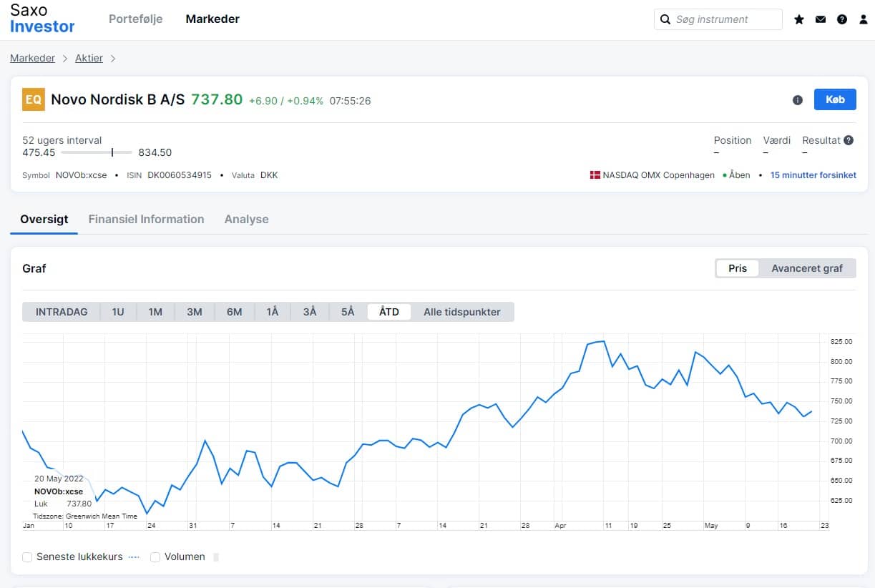
Task: Enable the Seneste lukkekurs checkbox
Action: coord(27,557)
